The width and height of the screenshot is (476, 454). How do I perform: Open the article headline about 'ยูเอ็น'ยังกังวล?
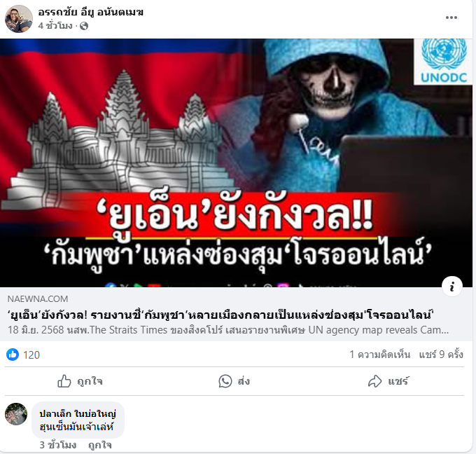click(x=220, y=315)
